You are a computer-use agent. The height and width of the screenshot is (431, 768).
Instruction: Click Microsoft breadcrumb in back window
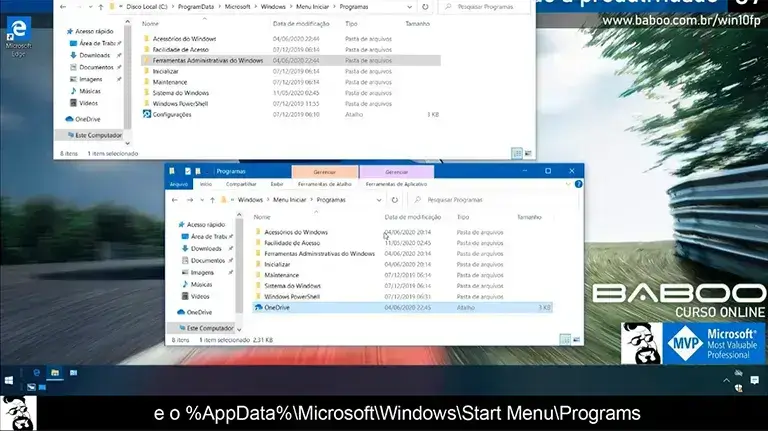coord(238,7)
